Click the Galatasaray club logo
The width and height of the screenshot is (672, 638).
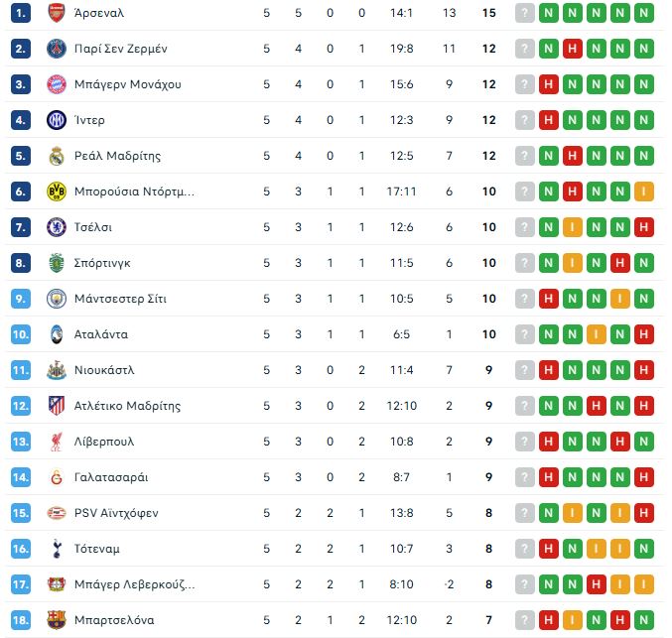[56, 477]
